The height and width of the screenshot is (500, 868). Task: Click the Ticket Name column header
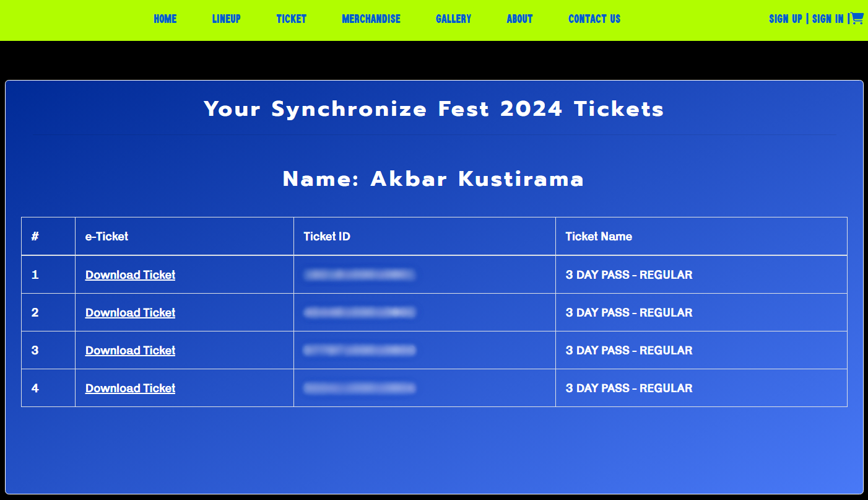click(x=599, y=236)
